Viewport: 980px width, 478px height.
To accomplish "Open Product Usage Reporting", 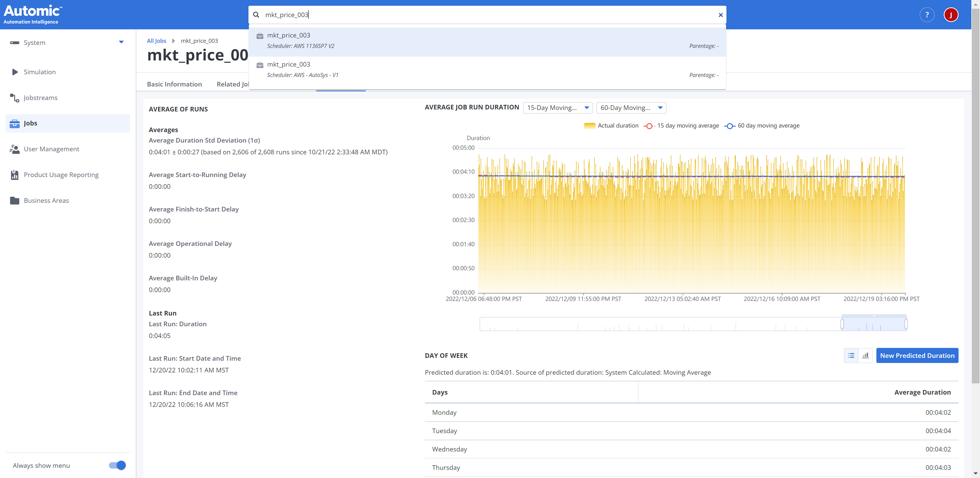I will (x=61, y=174).
